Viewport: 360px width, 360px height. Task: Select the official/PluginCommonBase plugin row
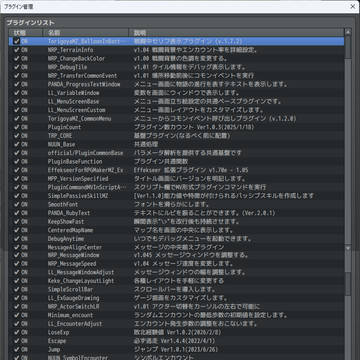pos(177,153)
